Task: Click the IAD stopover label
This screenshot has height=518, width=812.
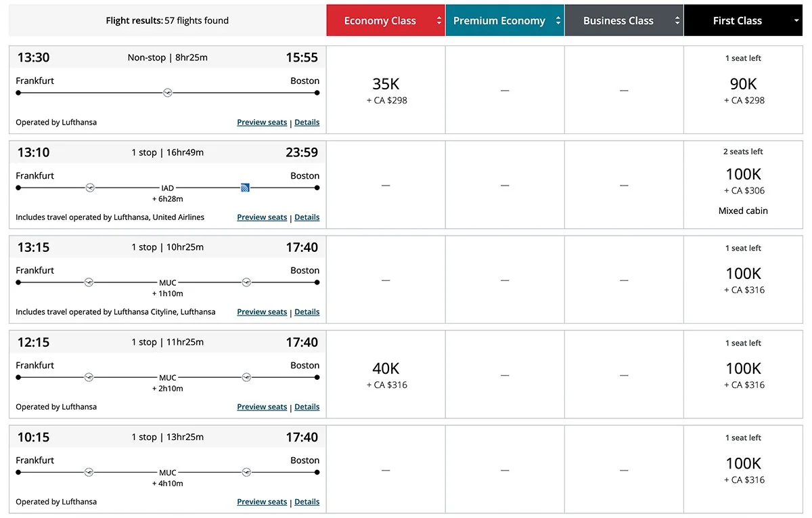Action: (x=168, y=188)
